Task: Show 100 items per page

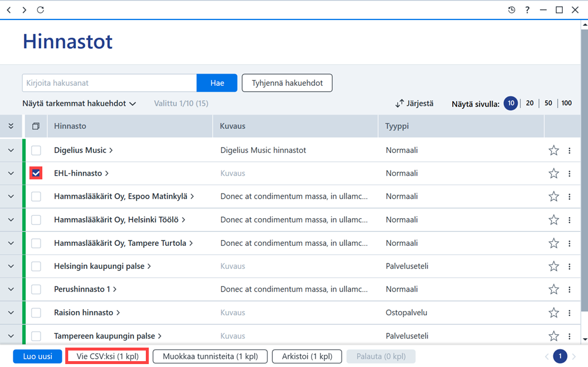Action: (x=567, y=103)
